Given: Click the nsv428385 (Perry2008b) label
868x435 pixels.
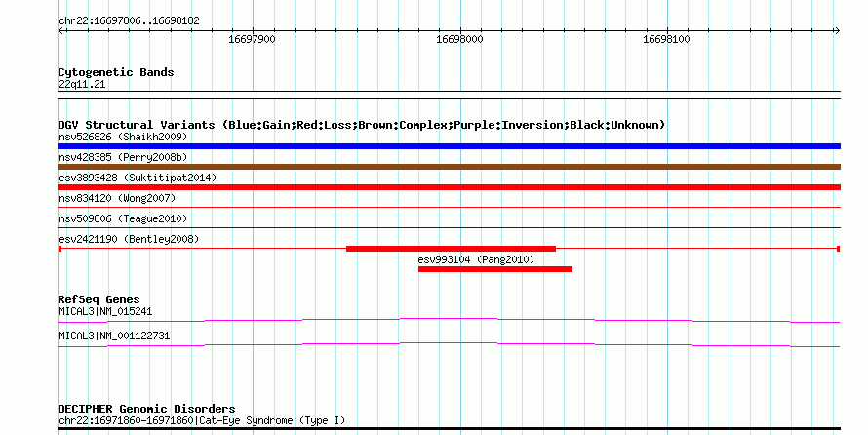Looking at the screenshot, I should pos(123,157).
